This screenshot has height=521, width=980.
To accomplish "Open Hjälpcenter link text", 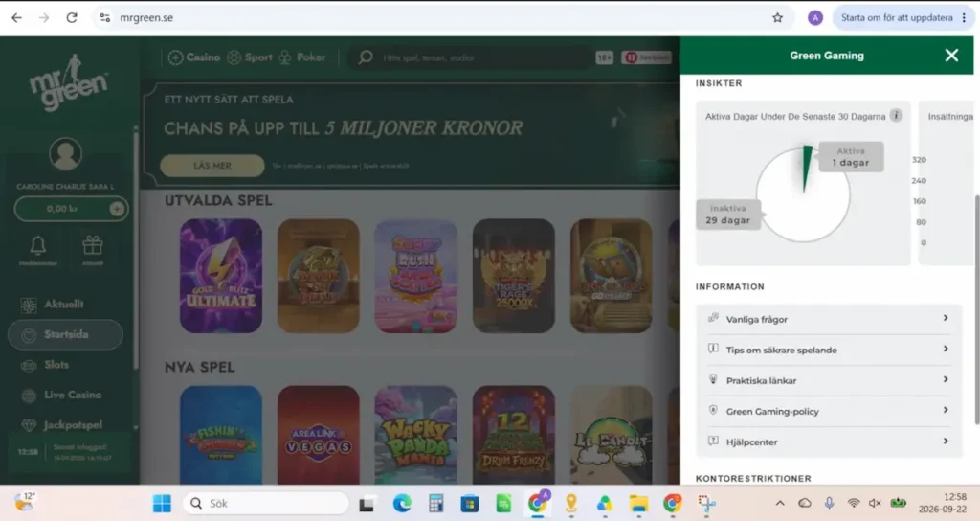I will (x=752, y=442).
